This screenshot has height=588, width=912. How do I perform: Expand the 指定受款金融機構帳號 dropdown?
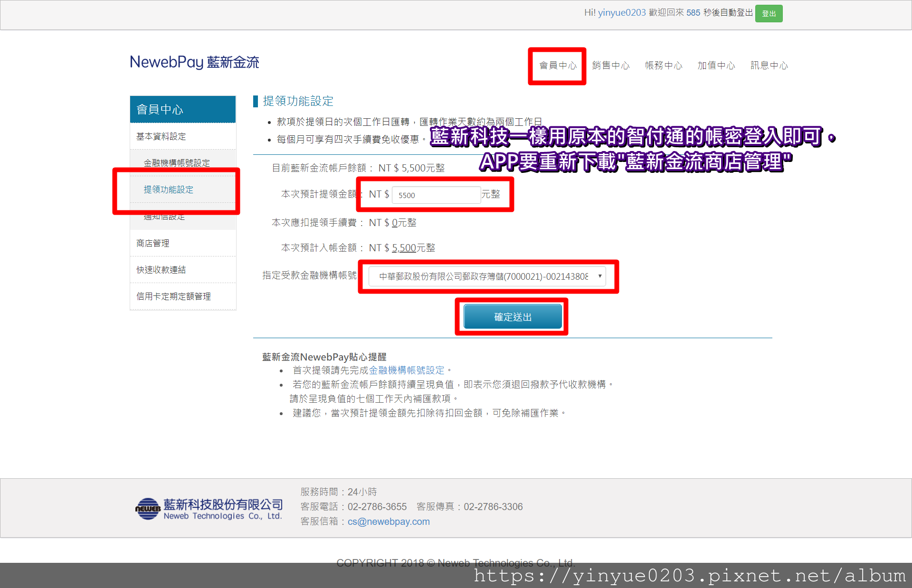pos(487,276)
